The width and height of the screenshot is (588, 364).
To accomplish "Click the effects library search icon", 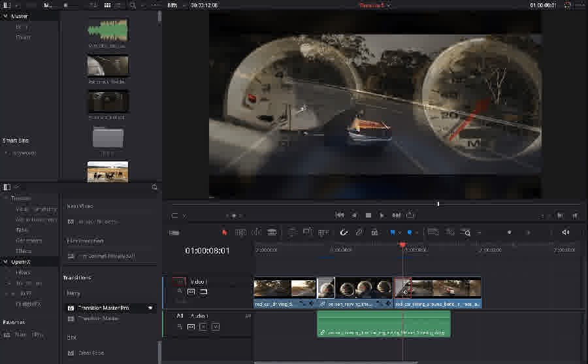I will click(x=154, y=186).
